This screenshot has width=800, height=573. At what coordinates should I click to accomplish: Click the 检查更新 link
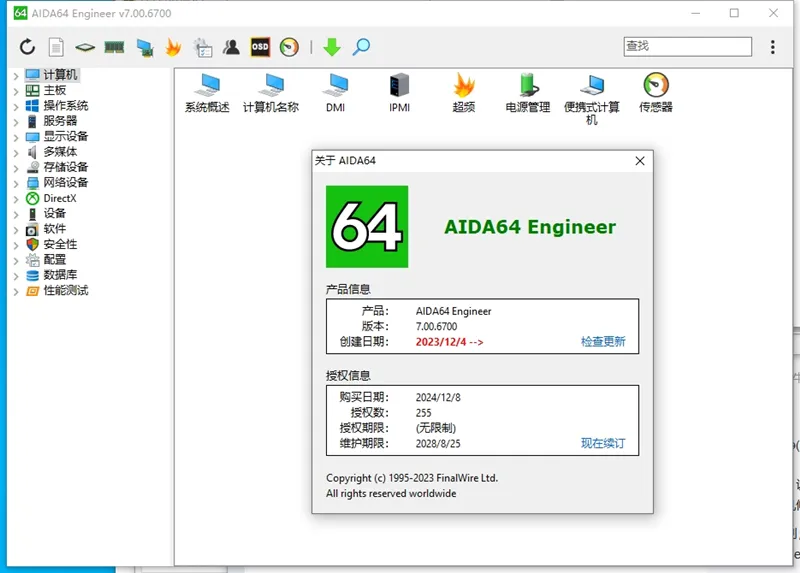(x=603, y=341)
